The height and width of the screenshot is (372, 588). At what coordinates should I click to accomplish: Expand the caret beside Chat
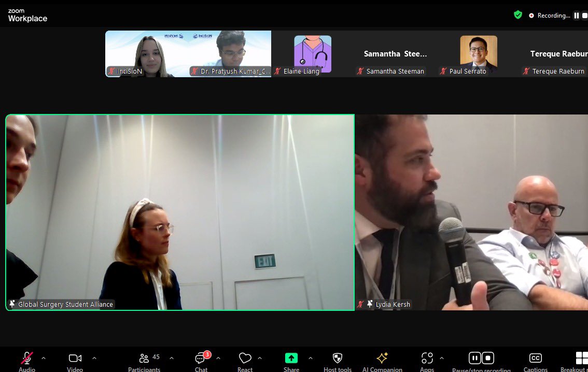click(x=218, y=358)
